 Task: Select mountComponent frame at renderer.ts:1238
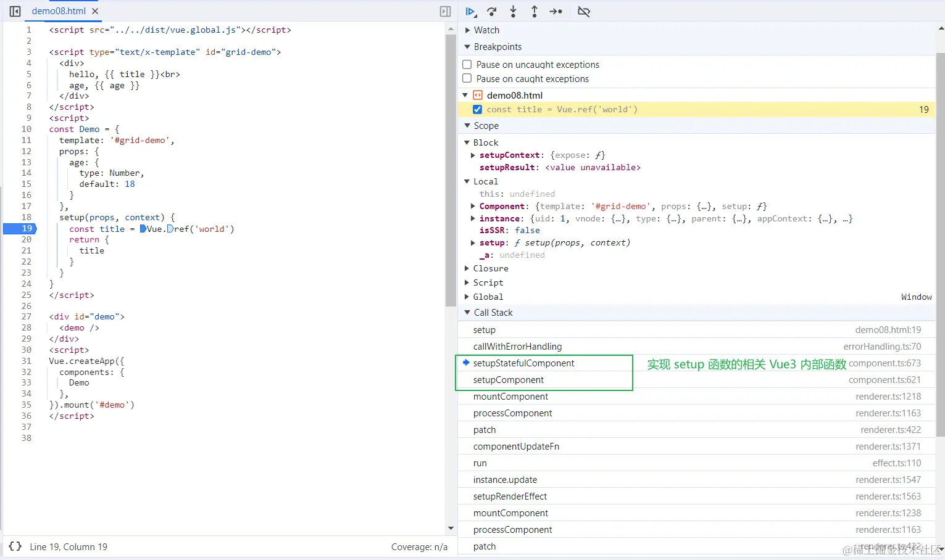(697, 513)
